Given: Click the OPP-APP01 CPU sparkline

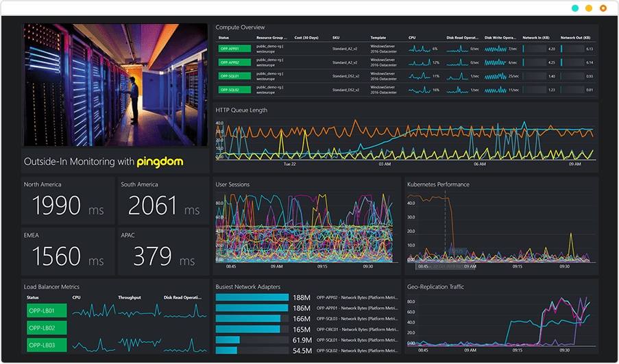Looking at the screenshot, I should (x=420, y=49).
